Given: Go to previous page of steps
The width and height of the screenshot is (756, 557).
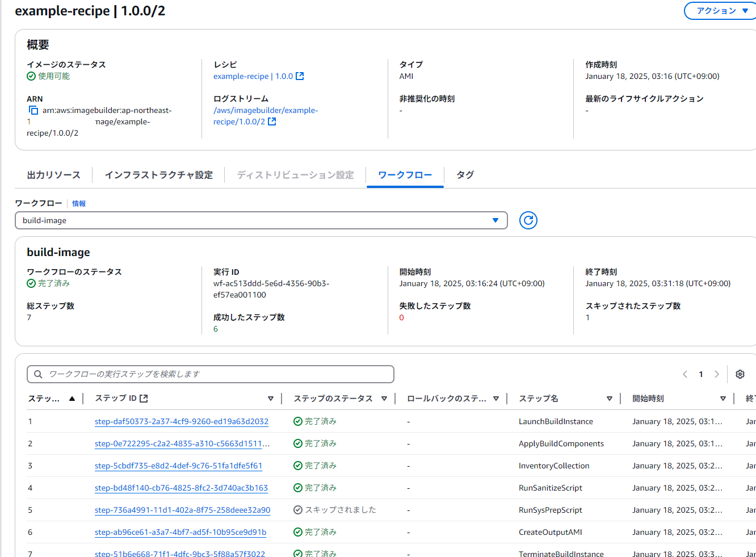Looking at the screenshot, I should point(685,374).
